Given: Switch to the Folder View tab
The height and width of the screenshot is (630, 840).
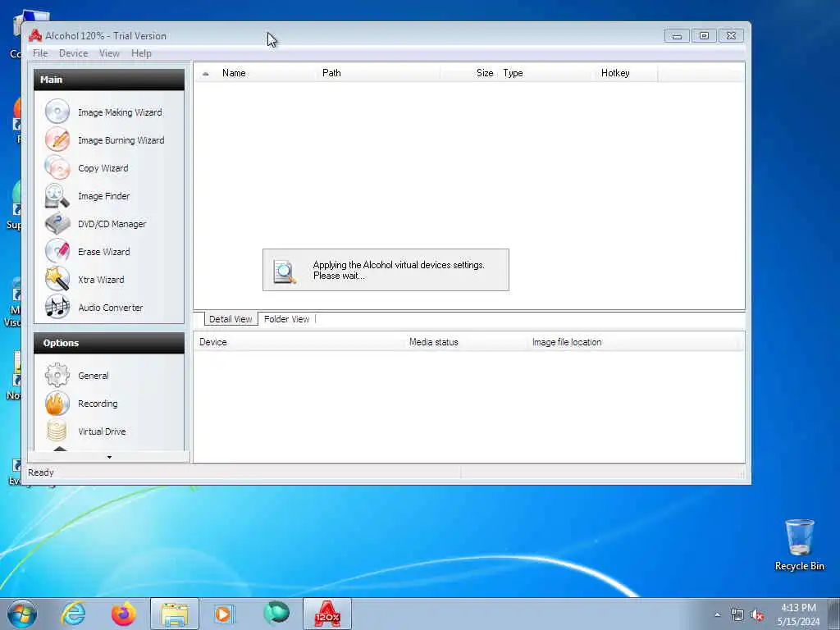Looking at the screenshot, I should (286, 319).
